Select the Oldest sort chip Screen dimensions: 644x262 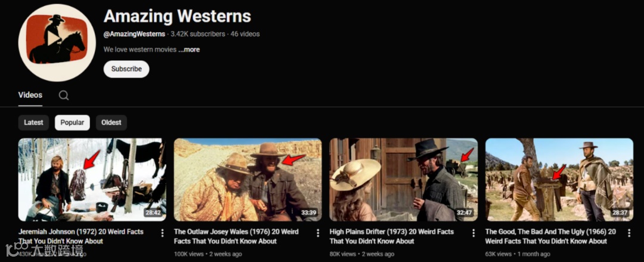pyautogui.click(x=112, y=122)
